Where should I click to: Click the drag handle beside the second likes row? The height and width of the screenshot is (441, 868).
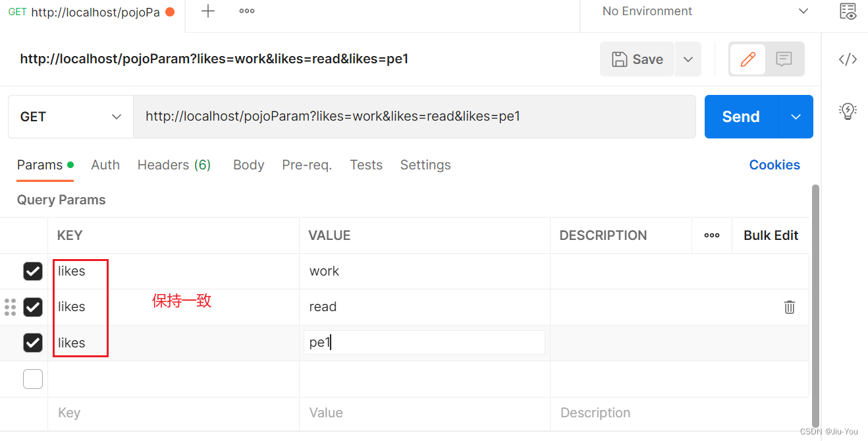pos(10,307)
